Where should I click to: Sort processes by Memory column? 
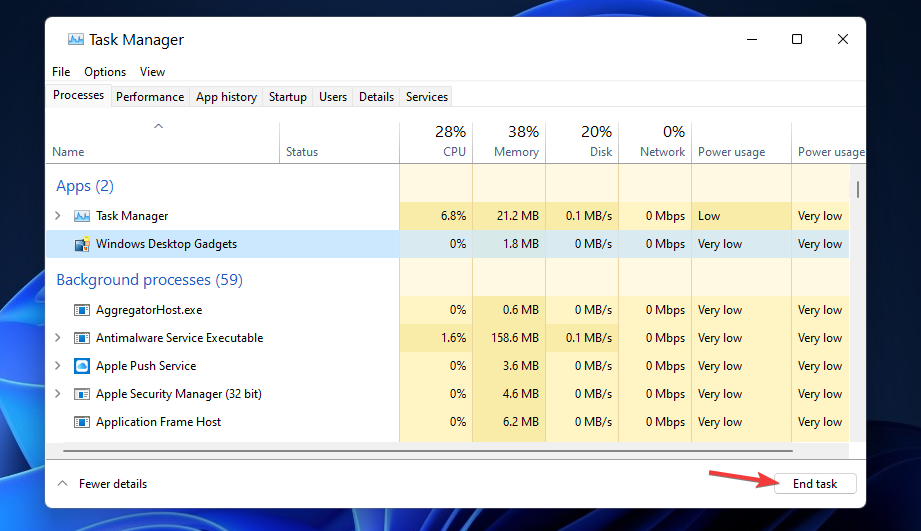coord(509,143)
